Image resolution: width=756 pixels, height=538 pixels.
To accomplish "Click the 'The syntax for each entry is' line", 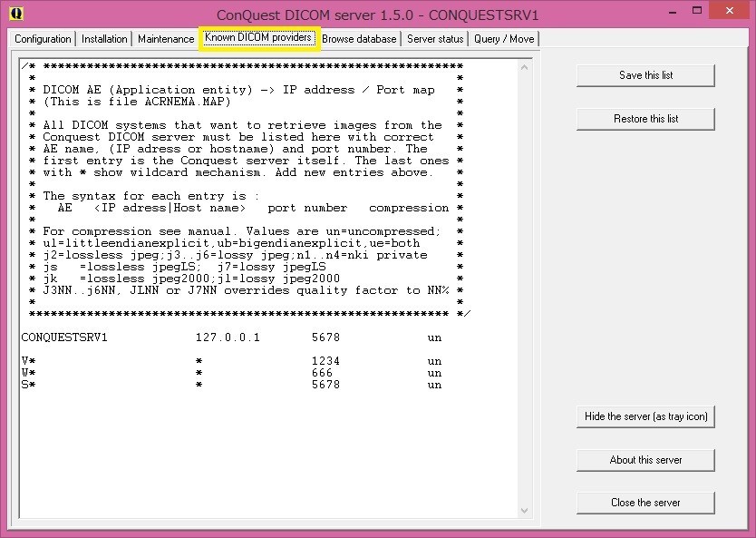I will [150, 196].
